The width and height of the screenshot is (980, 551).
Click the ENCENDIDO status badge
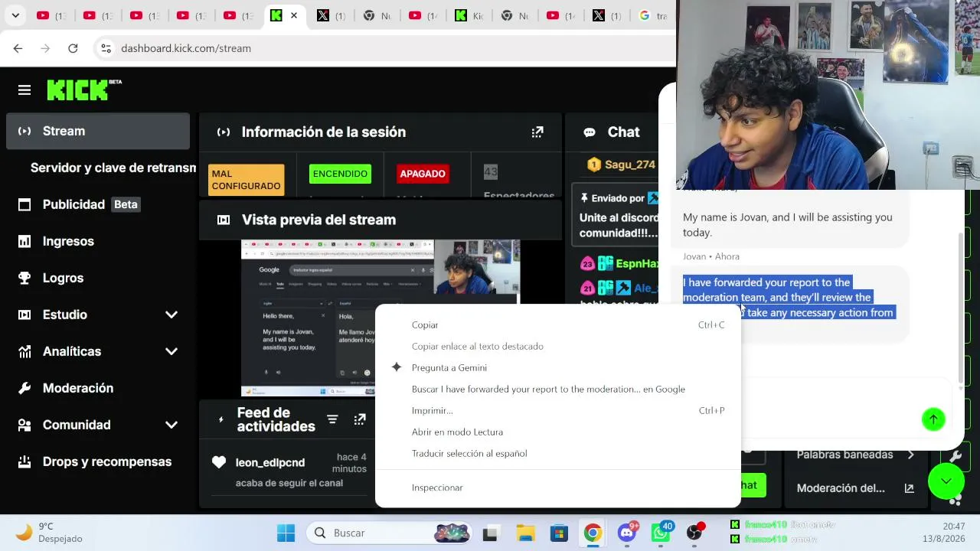click(340, 174)
